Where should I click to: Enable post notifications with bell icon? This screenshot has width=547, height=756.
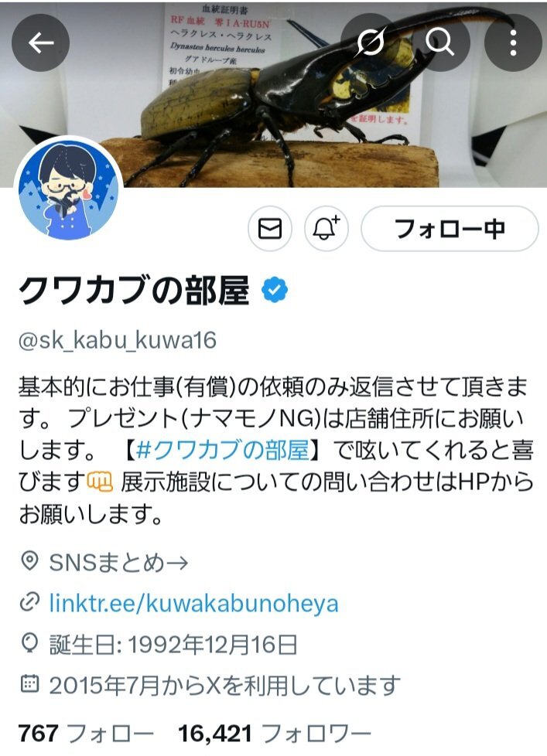click(326, 229)
